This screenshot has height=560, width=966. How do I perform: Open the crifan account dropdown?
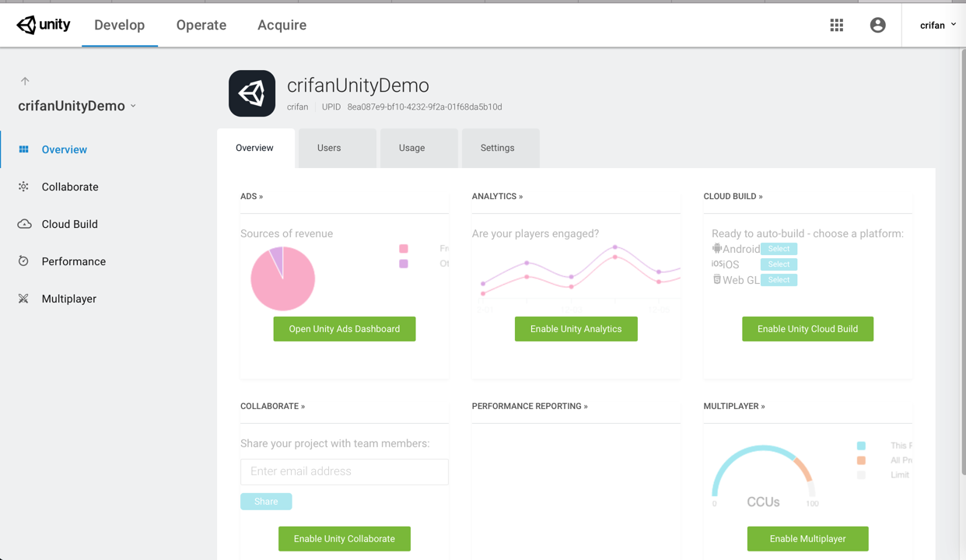[x=937, y=25]
